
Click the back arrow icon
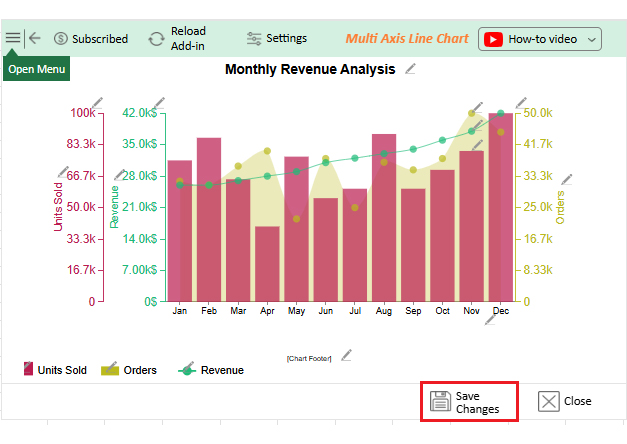pos(35,38)
